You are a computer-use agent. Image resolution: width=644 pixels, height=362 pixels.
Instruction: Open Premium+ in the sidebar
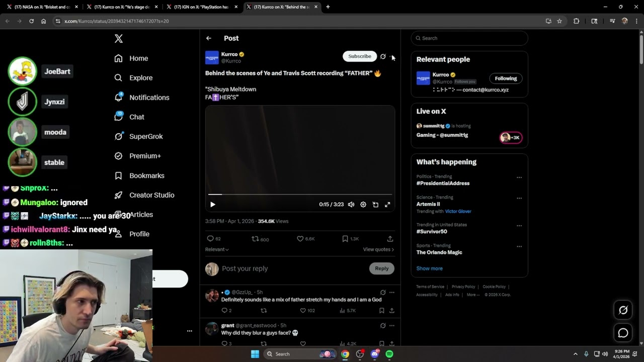click(x=137, y=156)
